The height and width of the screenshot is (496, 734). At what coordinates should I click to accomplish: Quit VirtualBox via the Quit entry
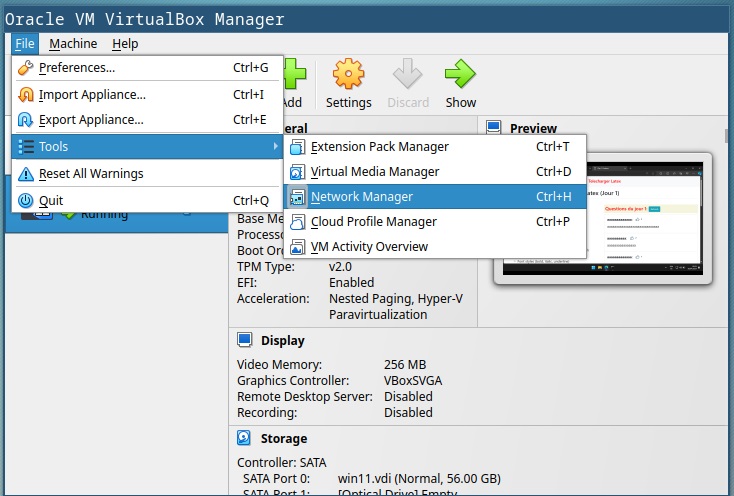(147, 201)
